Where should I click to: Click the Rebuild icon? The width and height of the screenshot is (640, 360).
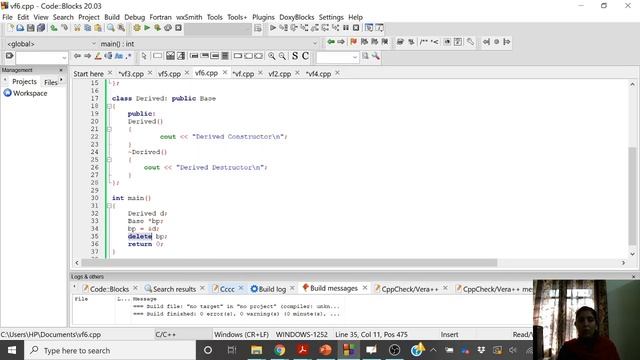[x=168, y=28]
